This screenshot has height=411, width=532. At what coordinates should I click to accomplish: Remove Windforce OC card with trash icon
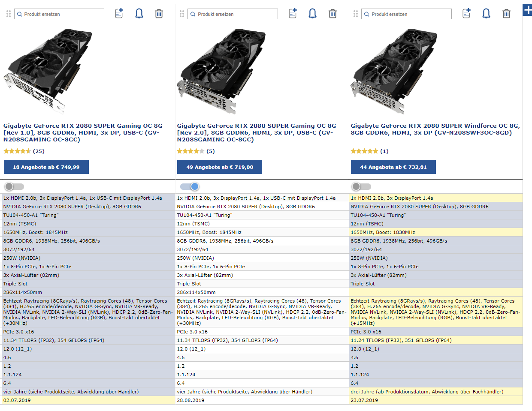click(506, 14)
